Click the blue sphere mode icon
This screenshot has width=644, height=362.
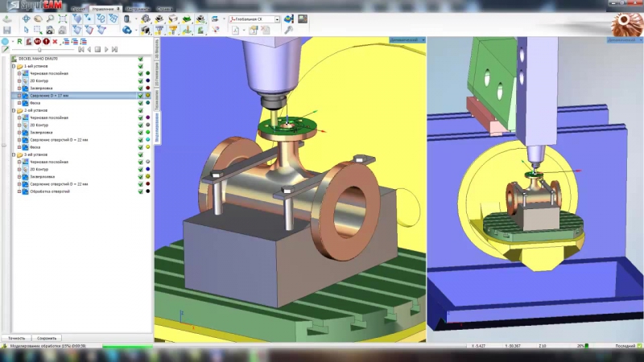[x=5, y=42]
